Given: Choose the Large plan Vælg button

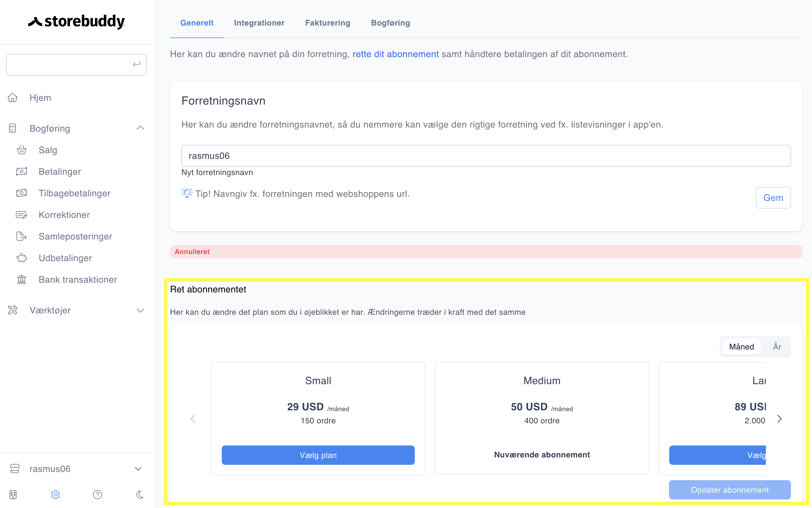Looking at the screenshot, I should 718,455.
